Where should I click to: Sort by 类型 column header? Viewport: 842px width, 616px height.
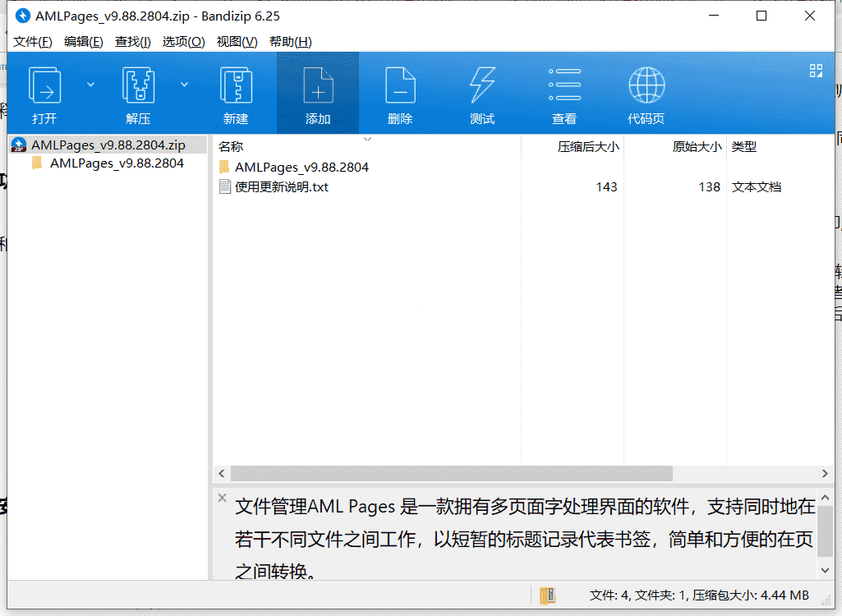(x=743, y=147)
